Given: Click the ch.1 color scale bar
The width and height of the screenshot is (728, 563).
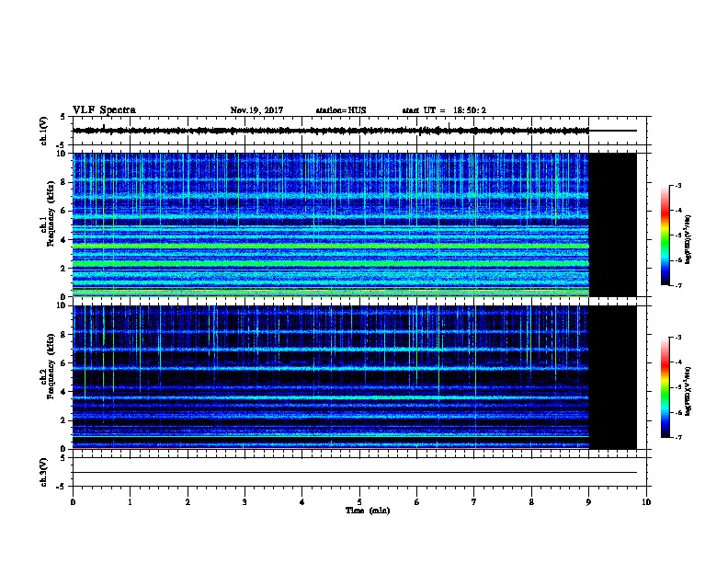Looking at the screenshot, I should (x=665, y=236).
